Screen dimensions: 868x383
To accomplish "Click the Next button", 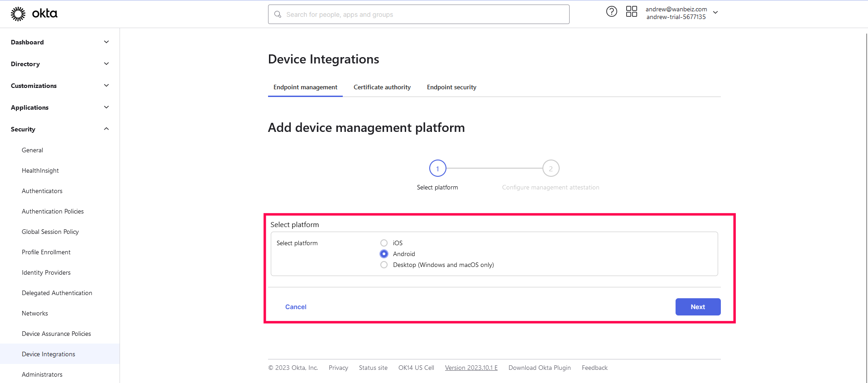I will [697, 307].
